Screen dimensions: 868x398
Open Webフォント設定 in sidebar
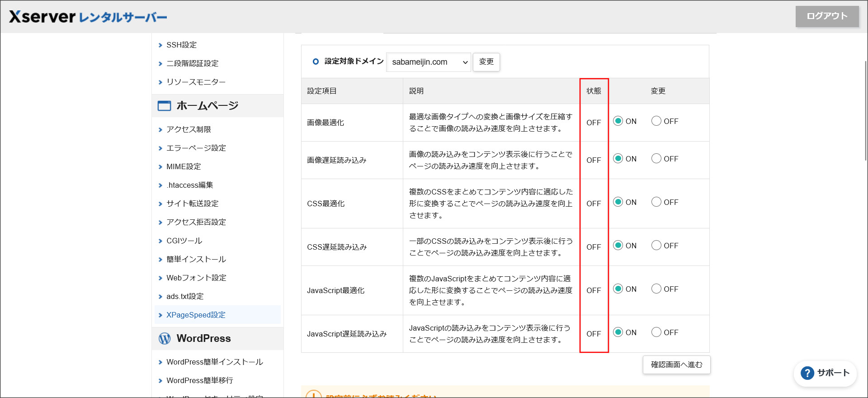coord(196,278)
